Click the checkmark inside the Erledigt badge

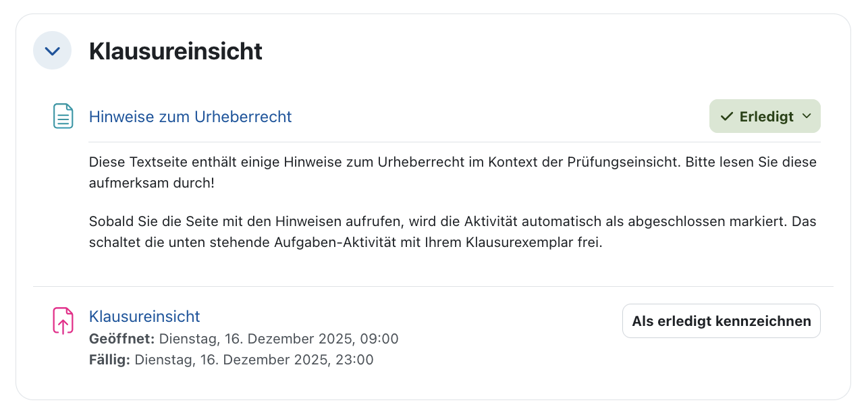[727, 115]
